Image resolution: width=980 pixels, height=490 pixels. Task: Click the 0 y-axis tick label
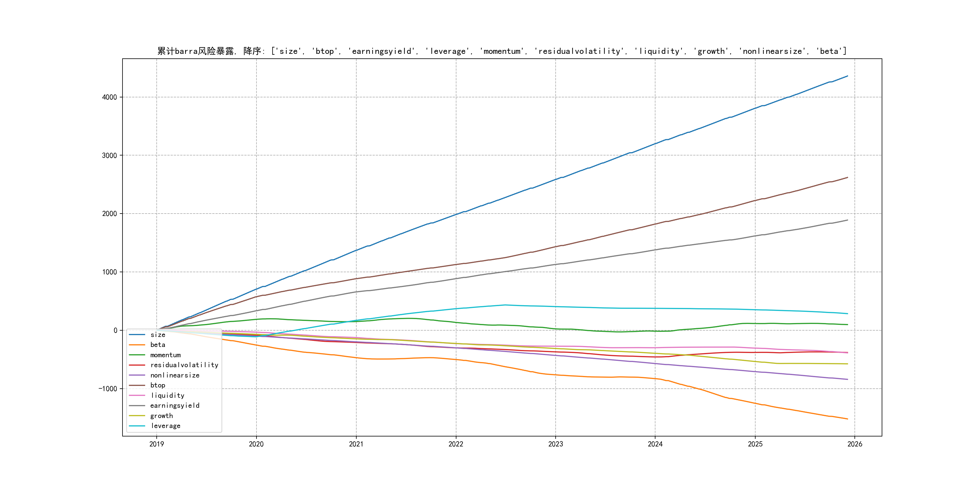coord(115,330)
